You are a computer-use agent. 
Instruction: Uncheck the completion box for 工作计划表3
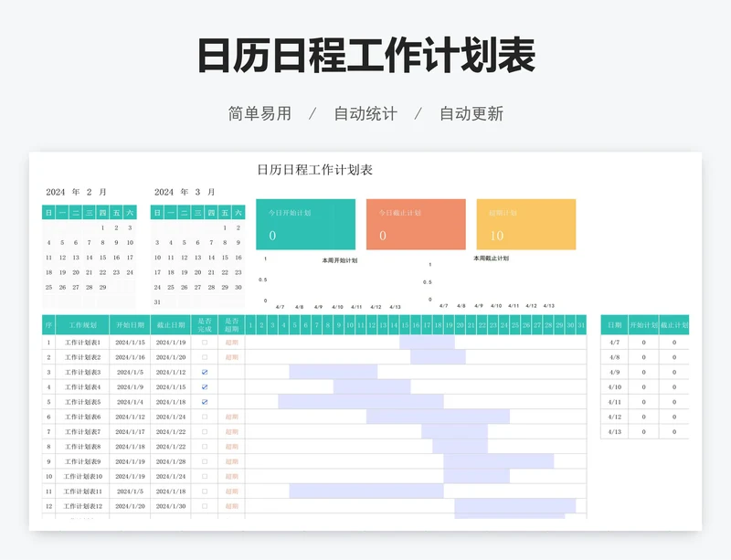point(205,372)
